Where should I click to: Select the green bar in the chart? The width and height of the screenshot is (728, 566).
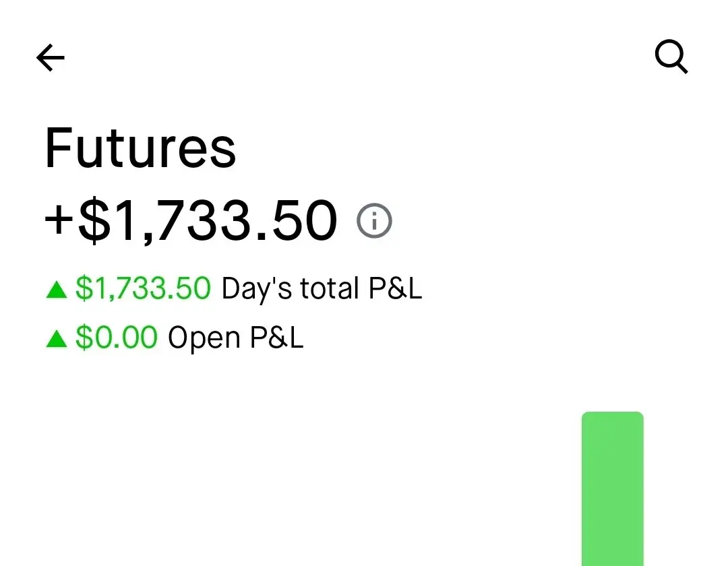point(612,492)
